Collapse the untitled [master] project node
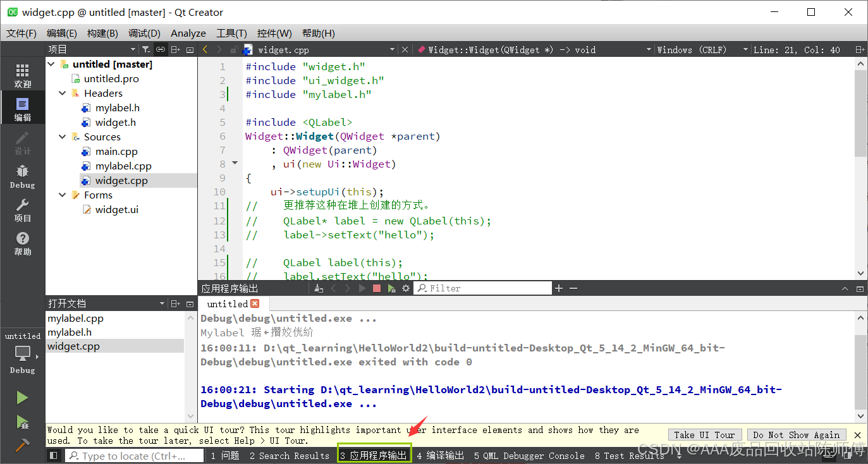 [52, 64]
